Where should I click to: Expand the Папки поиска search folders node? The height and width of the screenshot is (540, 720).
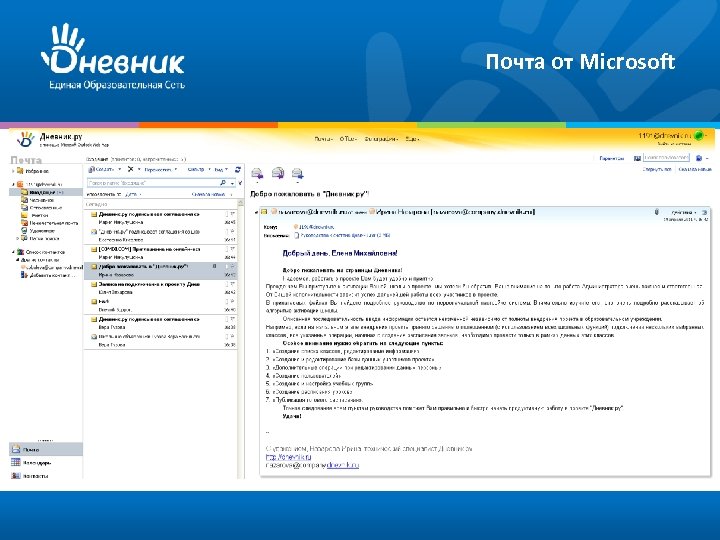[x=17, y=238]
